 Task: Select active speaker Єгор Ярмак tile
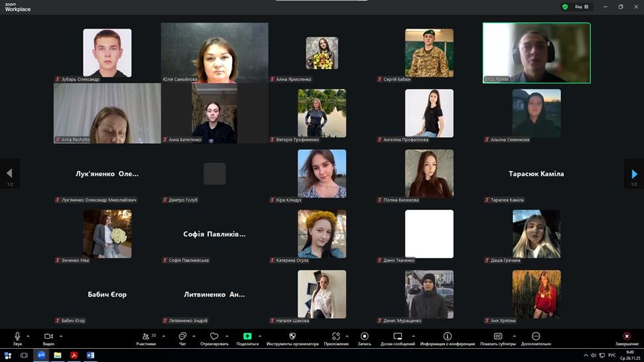pyautogui.click(x=537, y=52)
